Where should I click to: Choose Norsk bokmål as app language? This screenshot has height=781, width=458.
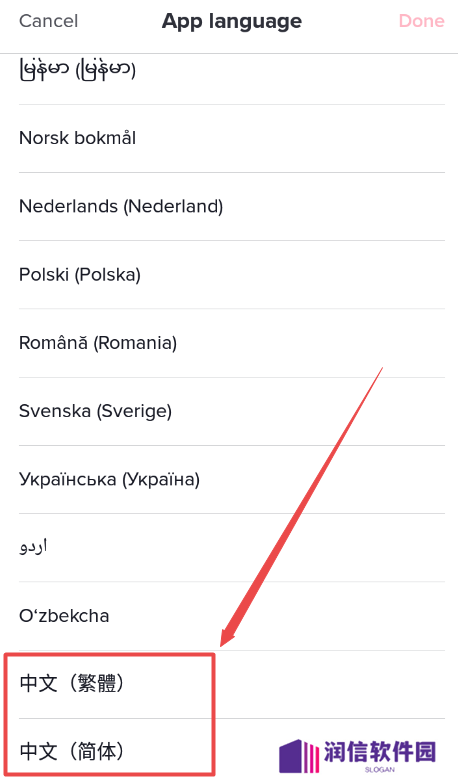(231, 138)
